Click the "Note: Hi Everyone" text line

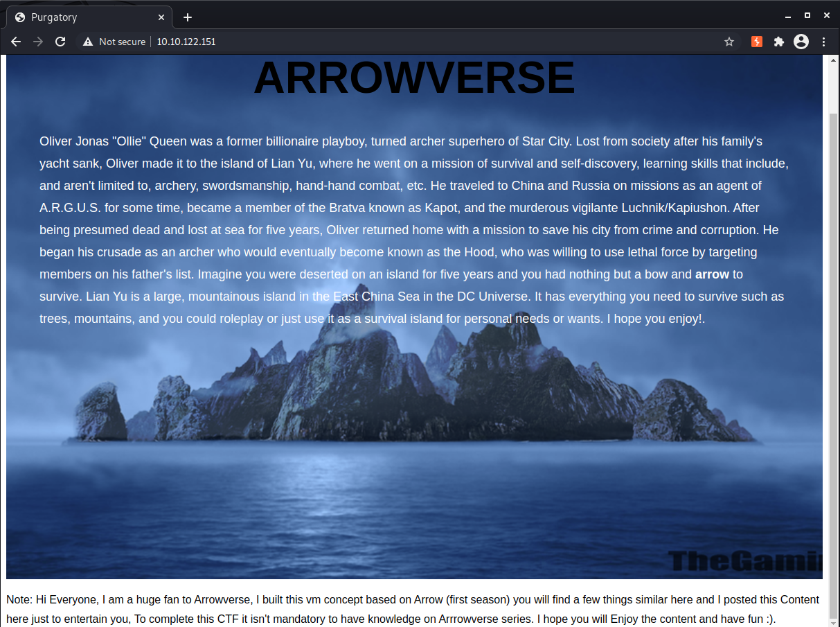(413, 599)
